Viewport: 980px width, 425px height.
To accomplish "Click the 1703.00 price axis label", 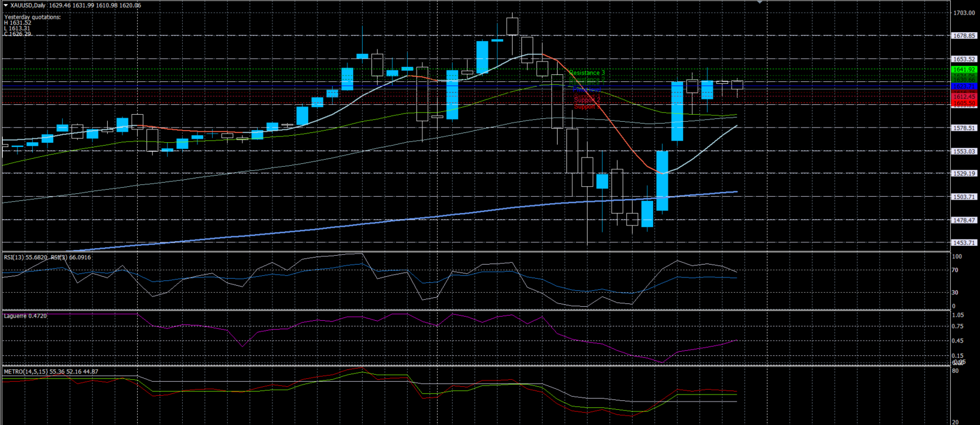I will (964, 13).
